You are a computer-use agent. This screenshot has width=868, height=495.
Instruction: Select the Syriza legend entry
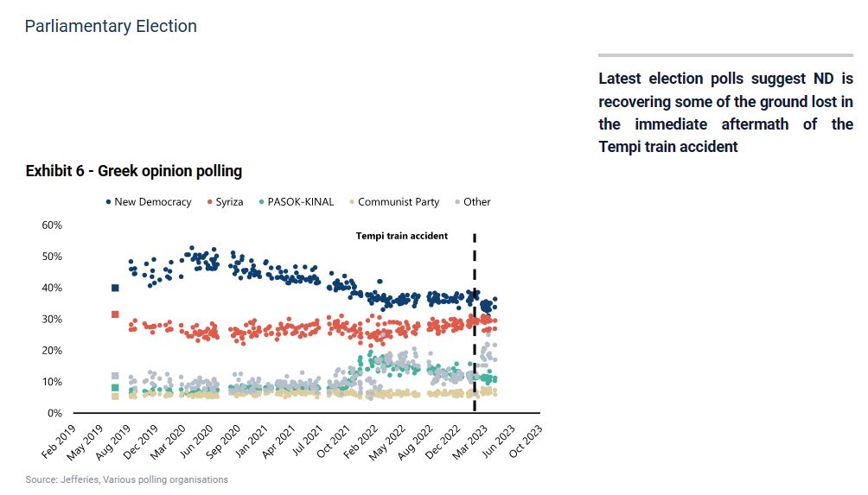coord(229,202)
